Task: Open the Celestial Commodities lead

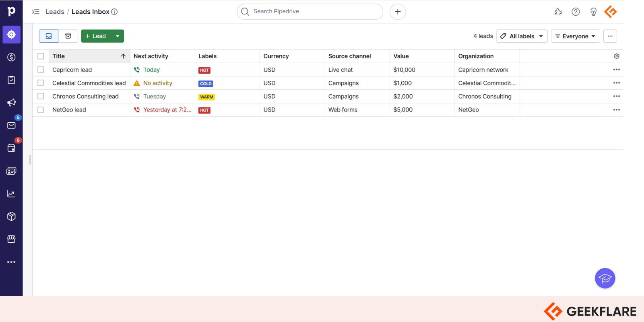Action: [x=89, y=83]
